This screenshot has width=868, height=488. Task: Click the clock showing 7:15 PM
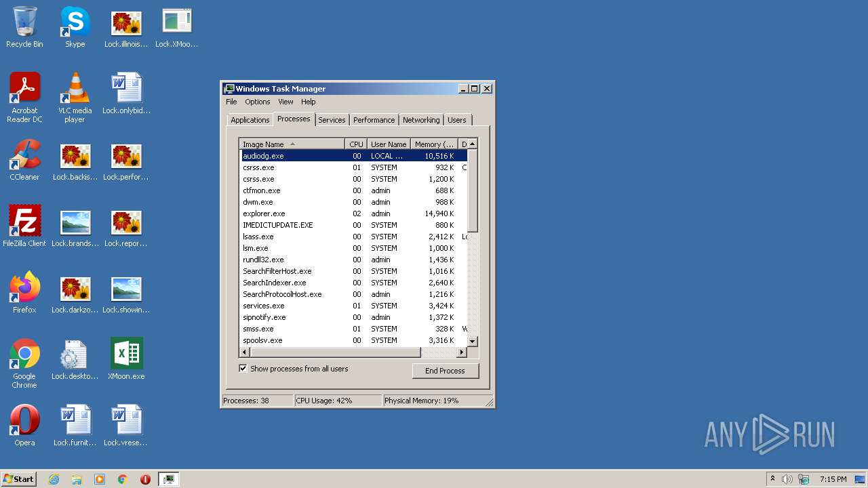coord(833,479)
